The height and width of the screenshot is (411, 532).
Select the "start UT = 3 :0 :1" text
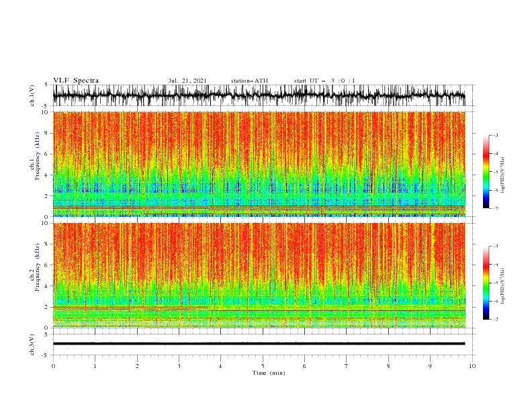324,81
